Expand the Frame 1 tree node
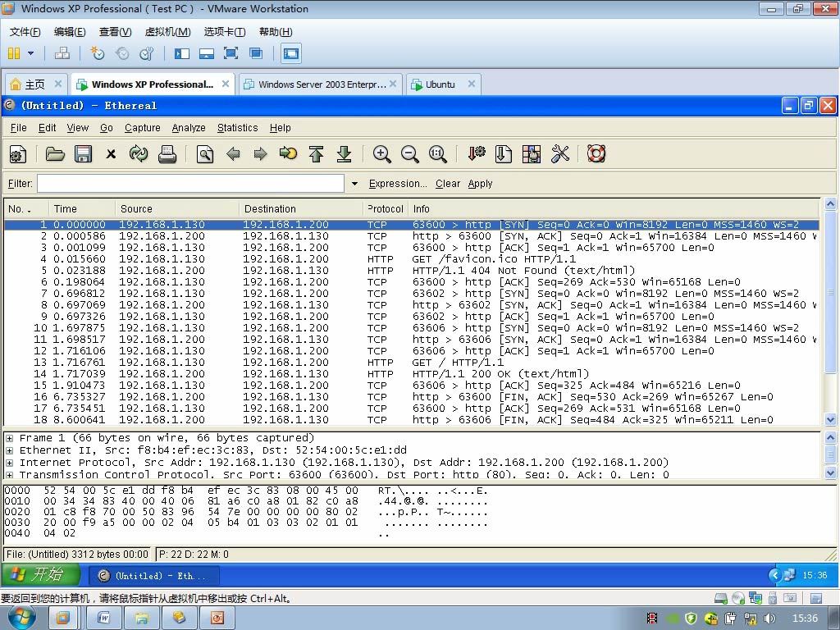 click(9, 438)
